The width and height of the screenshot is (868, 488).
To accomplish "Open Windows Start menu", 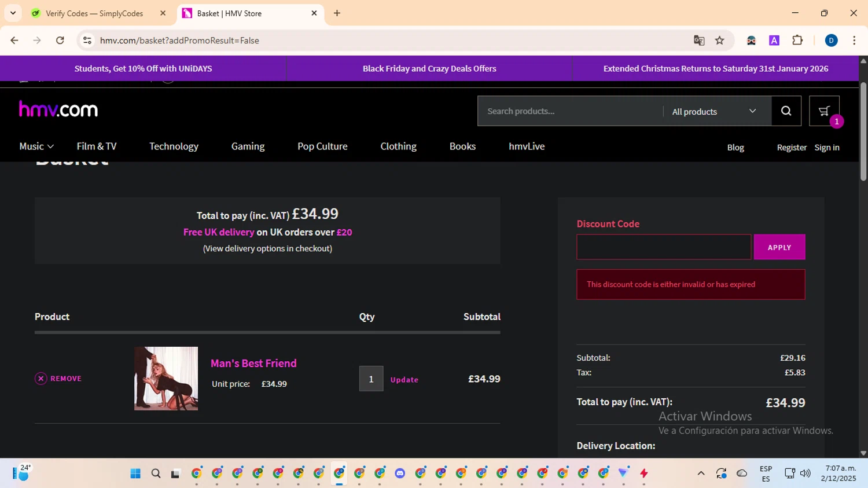I will click(135, 474).
